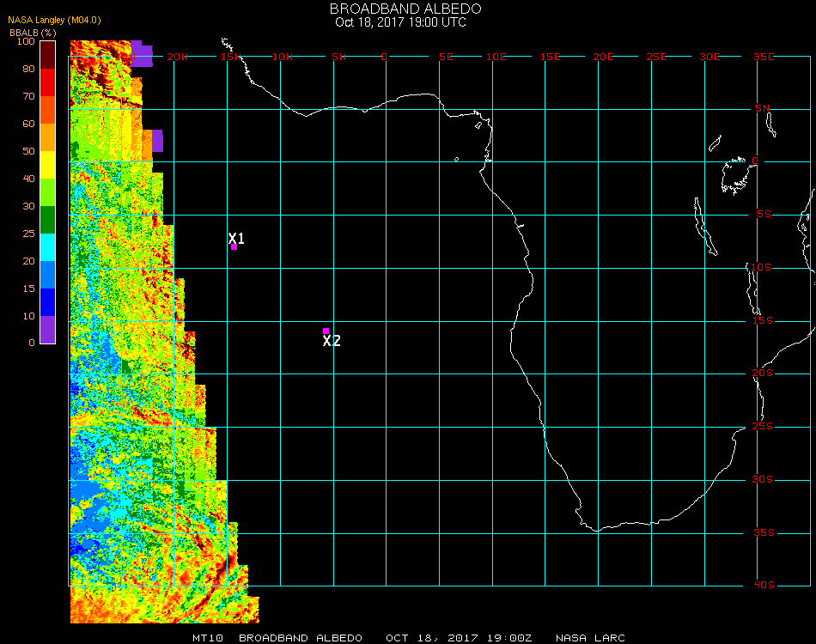Pick the cyan 20-25 colorbar swatch
Viewport: 816px width, 644px height.
point(48,247)
